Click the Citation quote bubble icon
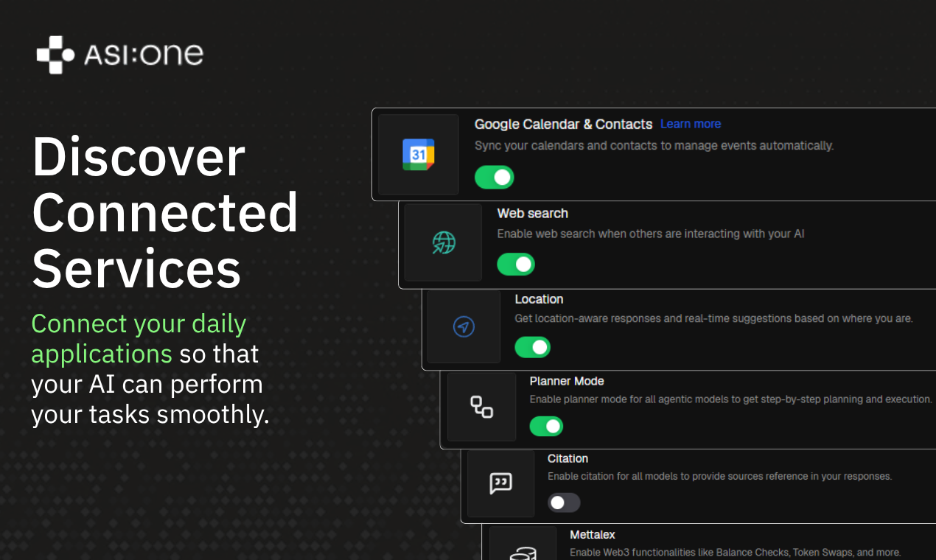The height and width of the screenshot is (560, 936). tap(500, 483)
